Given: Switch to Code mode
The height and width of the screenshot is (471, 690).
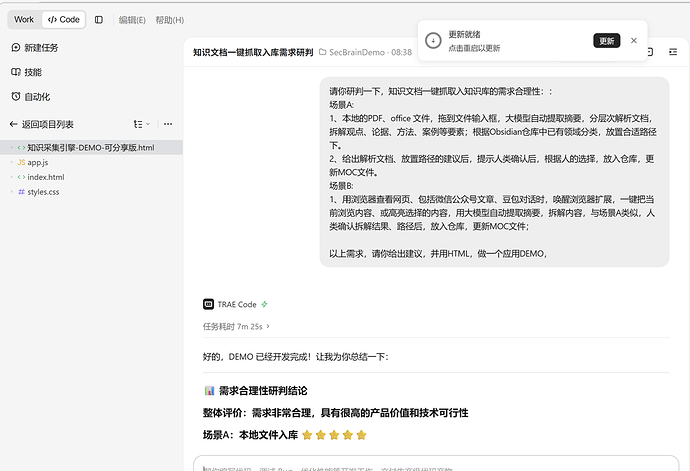Looking at the screenshot, I should (x=64, y=20).
